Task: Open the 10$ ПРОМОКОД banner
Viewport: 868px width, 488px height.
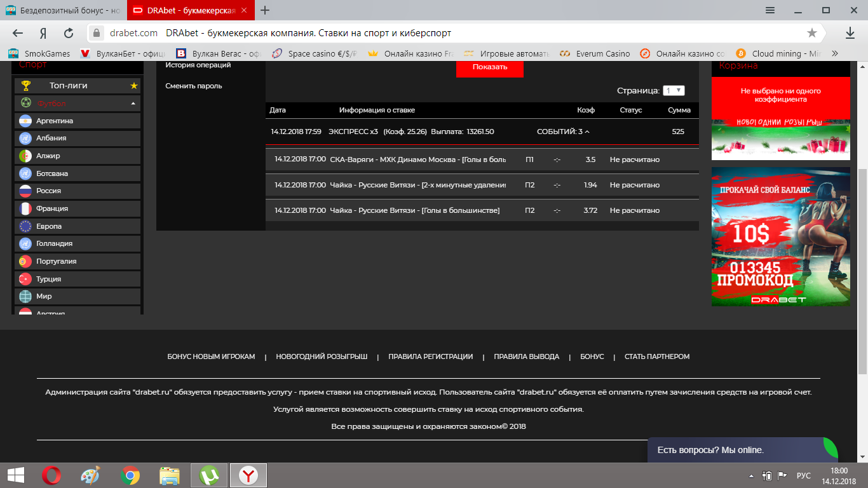Action: (780, 236)
